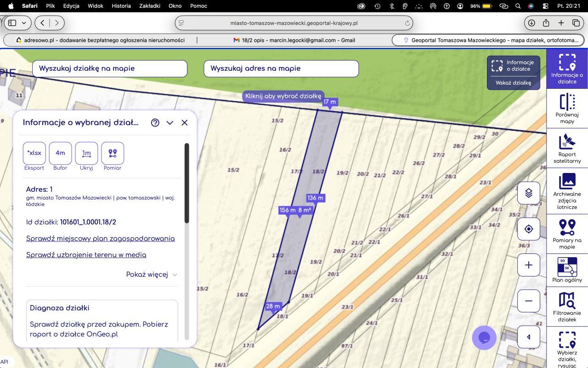Open Raport satelitarny tool
Image resolution: width=588 pixels, height=368 pixels.
[x=567, y=148]
